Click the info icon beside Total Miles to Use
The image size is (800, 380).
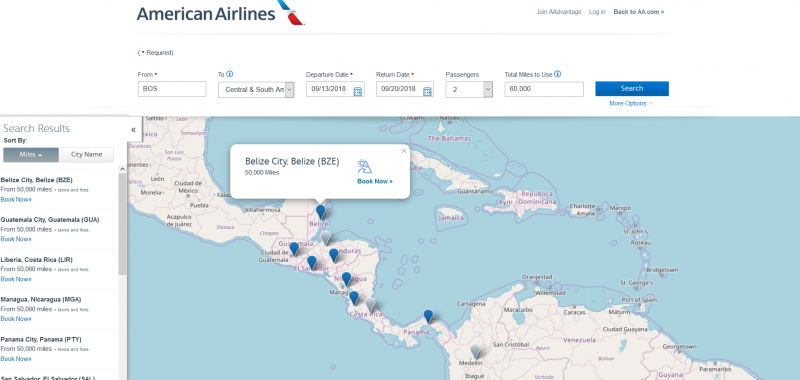click(558, 74)
